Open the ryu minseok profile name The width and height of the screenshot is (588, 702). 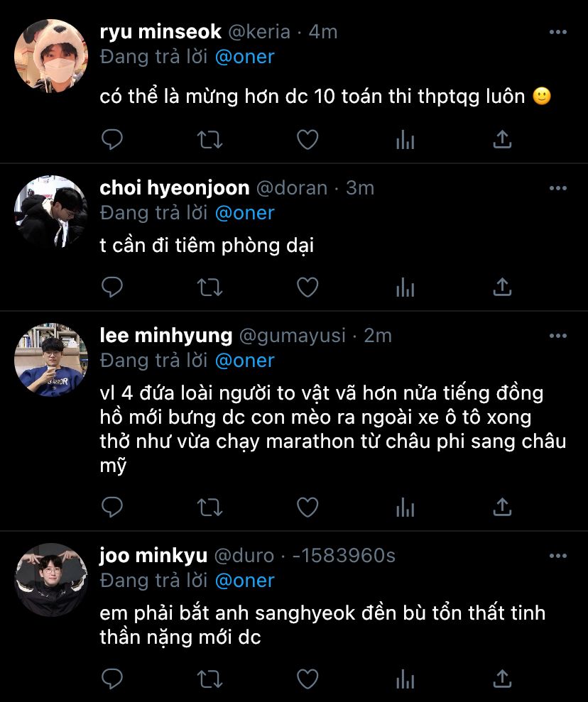coord(160,32)
